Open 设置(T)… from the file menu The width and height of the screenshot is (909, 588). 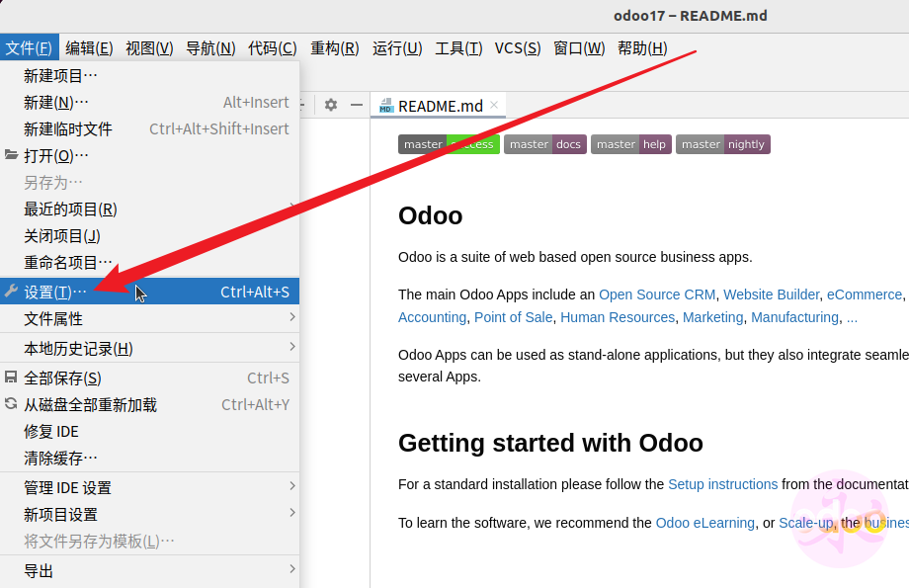point(149,292)
